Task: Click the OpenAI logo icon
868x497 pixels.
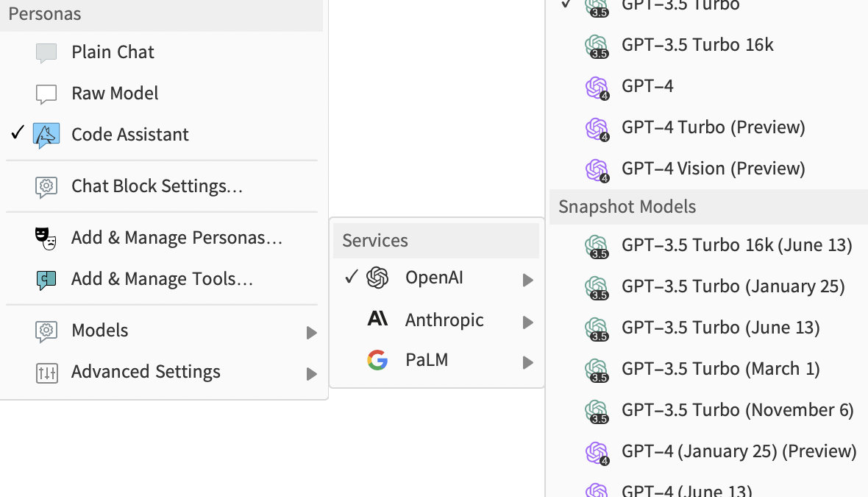Action: coord(377,278)
